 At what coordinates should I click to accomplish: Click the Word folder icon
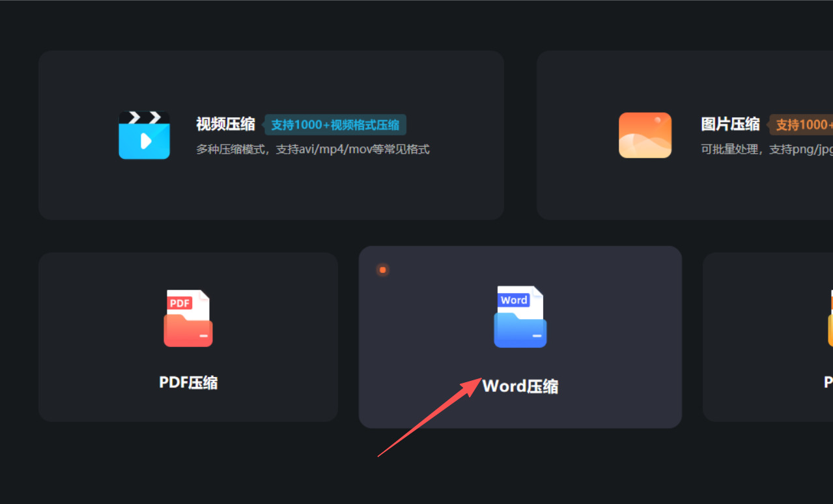click(x=520, y=316)
